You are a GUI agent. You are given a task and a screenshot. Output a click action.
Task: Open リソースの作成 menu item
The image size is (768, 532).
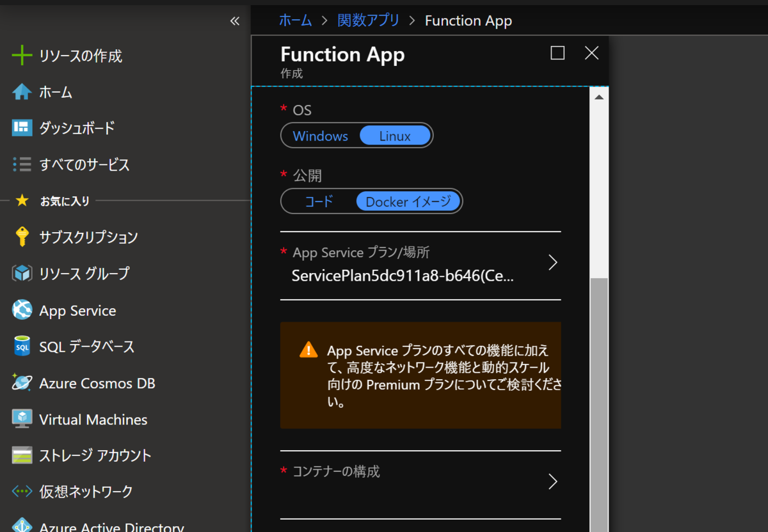point(81,56)
